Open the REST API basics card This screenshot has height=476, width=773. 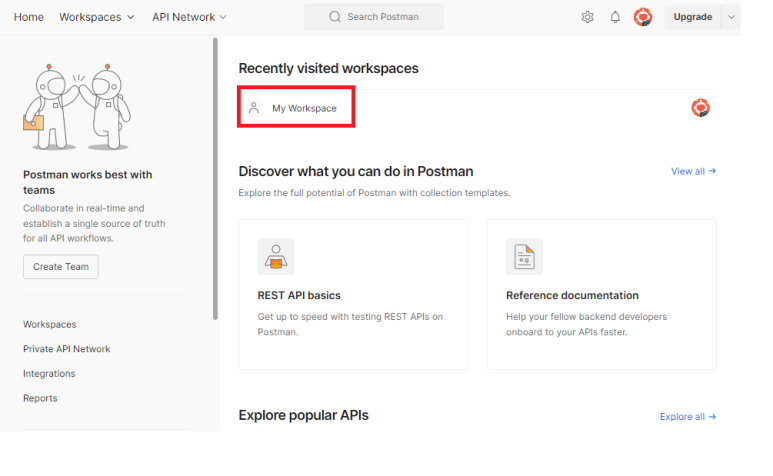click(x=353, y=295)
